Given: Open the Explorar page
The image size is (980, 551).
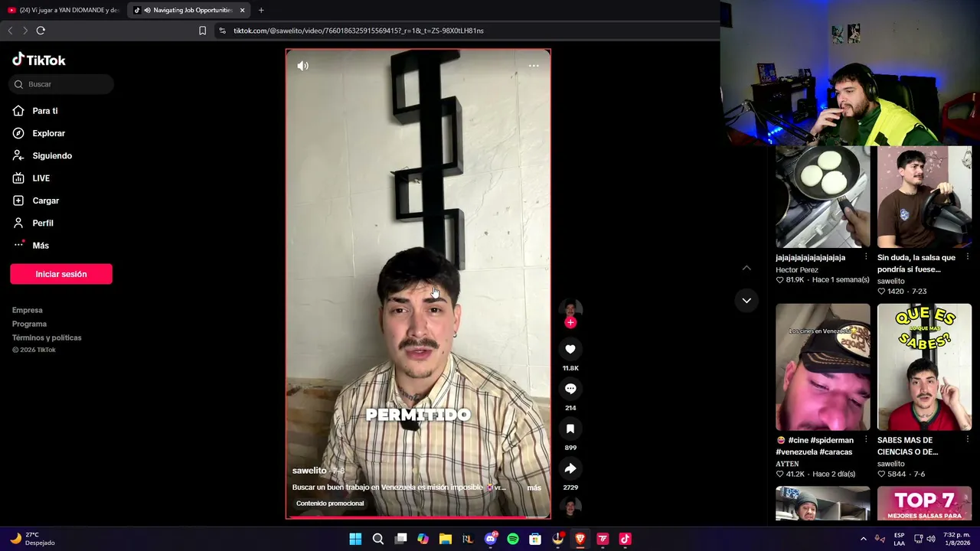Looking at the screenshot, I should pos(38,133).
